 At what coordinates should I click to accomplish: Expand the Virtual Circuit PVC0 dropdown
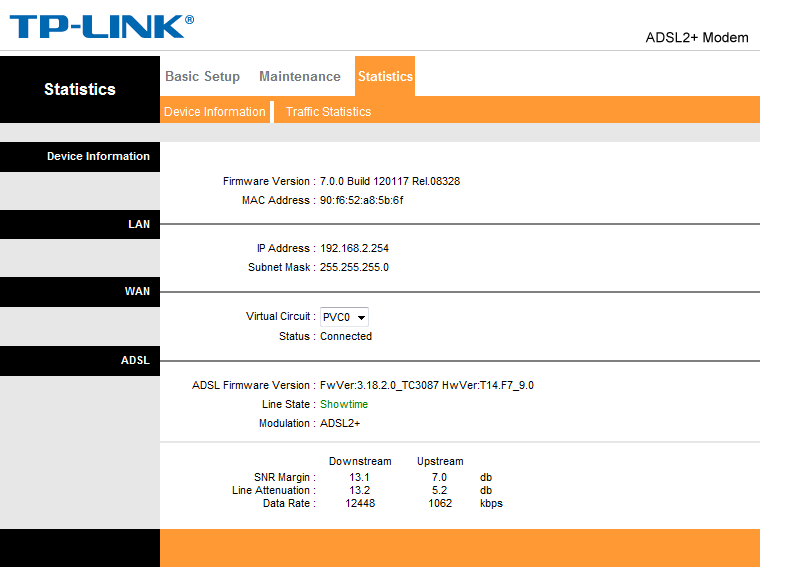(x=344, y=317)
